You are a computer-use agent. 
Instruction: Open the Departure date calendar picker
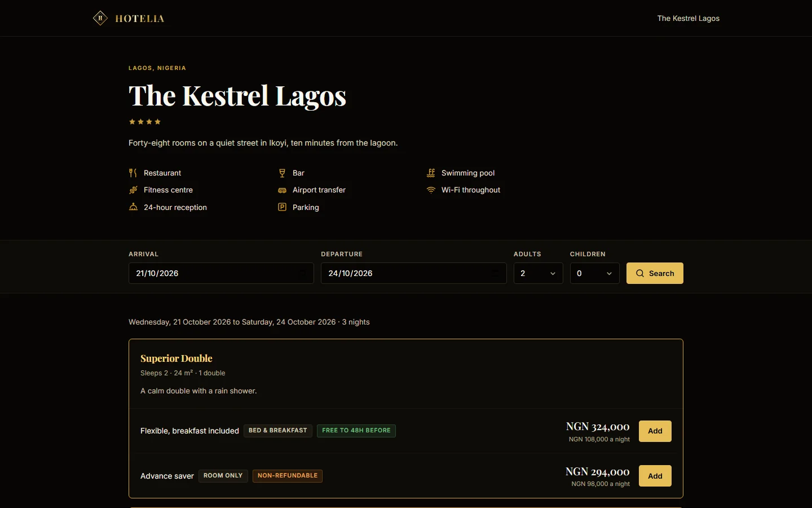[x=495, y=273]
